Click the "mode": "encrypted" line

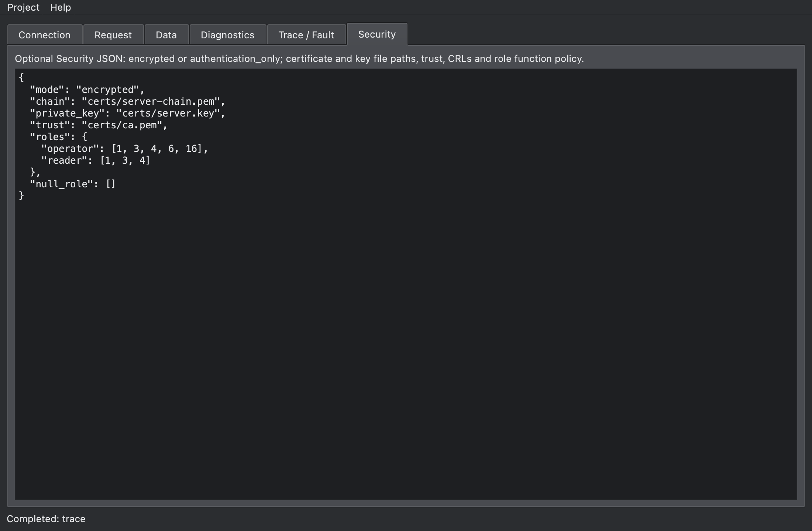pyautogui.click(x=87, y=90)
